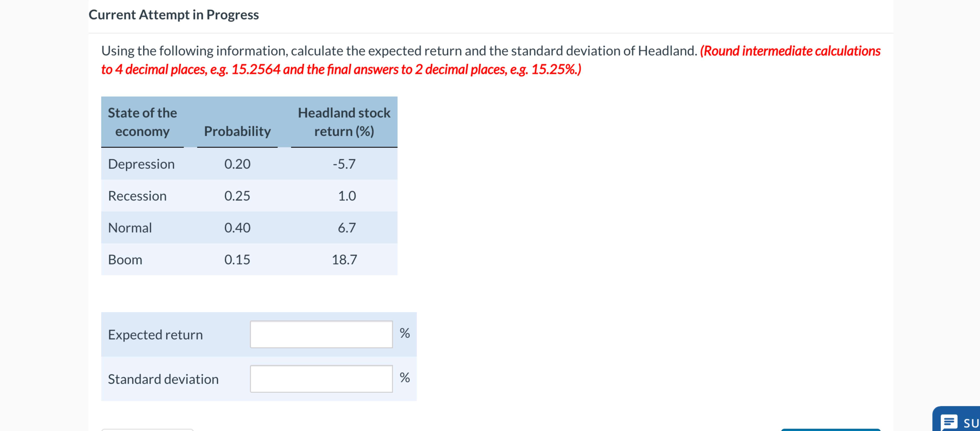Click the percent sign beside Standard deviation
This screenshot has height=431, width=980.
[x=405, y=378]
